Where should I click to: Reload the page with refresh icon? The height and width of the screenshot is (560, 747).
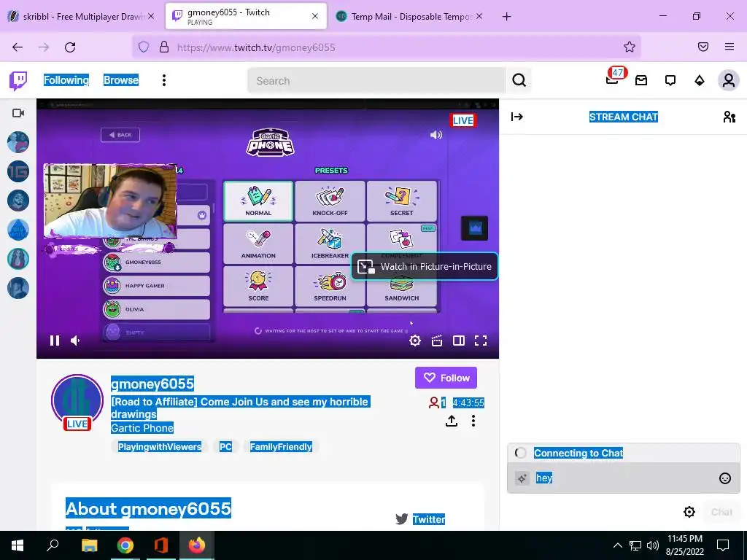70,47
